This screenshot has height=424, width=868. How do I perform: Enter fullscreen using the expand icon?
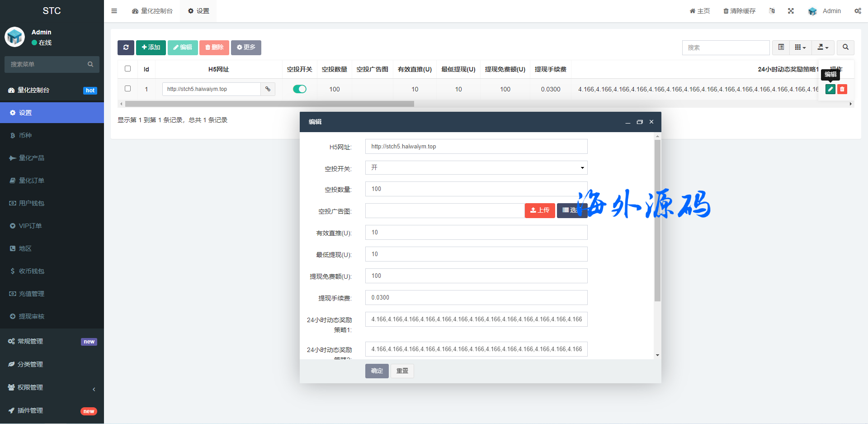pos(791,11)
